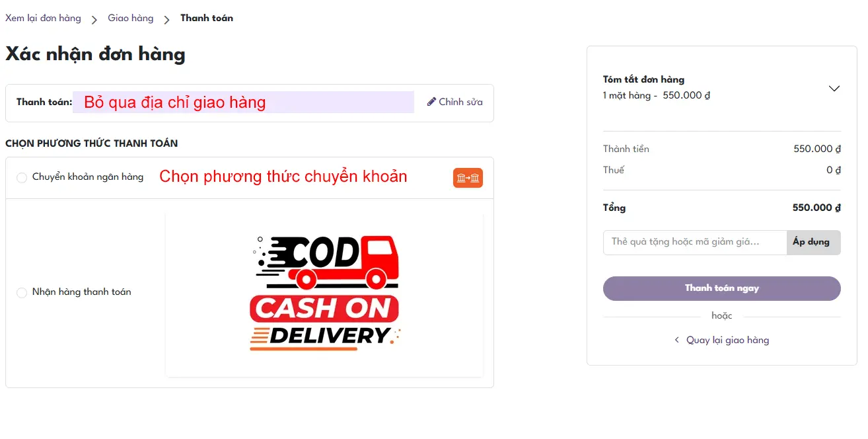This screenshot has height=439, width=868.
Task: Click the Xác nhận đơn hàng heading
Action: coord(95,54)
